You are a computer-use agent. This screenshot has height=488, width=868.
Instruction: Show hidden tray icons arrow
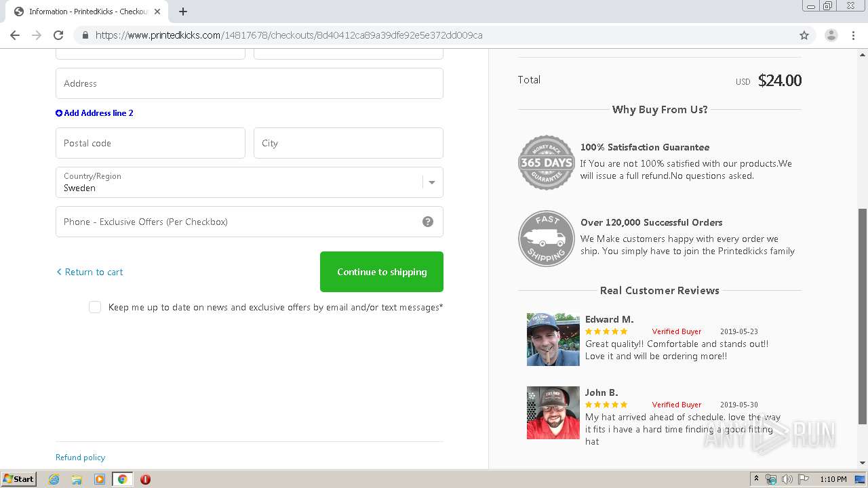click(x=756, y=479)
